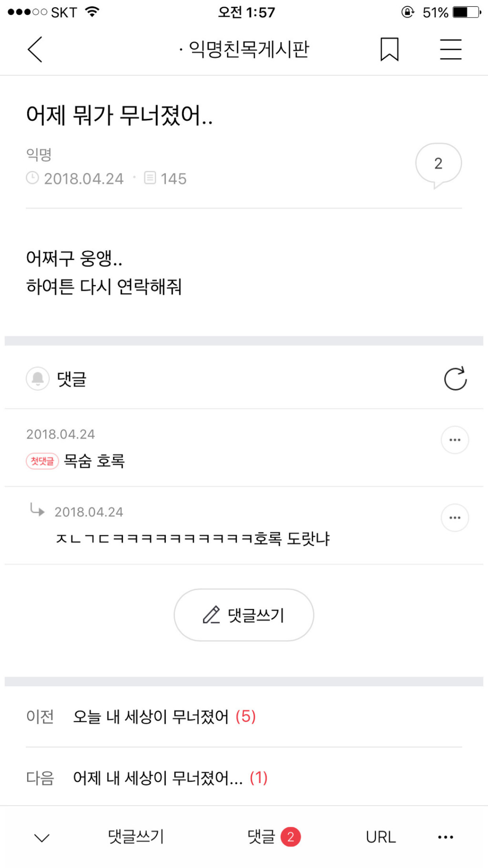
Task: Open more options in bottom bar
Action: pyautogui.click(x=445, y=837)
